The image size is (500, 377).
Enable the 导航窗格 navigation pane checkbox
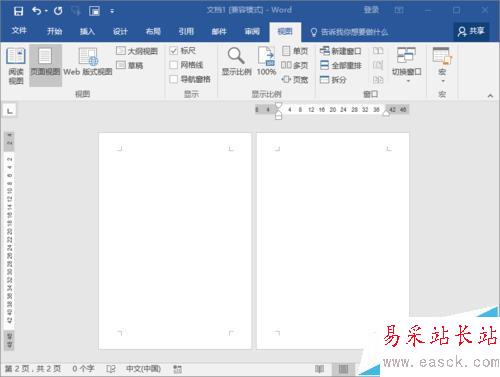(x=173, y=79)
